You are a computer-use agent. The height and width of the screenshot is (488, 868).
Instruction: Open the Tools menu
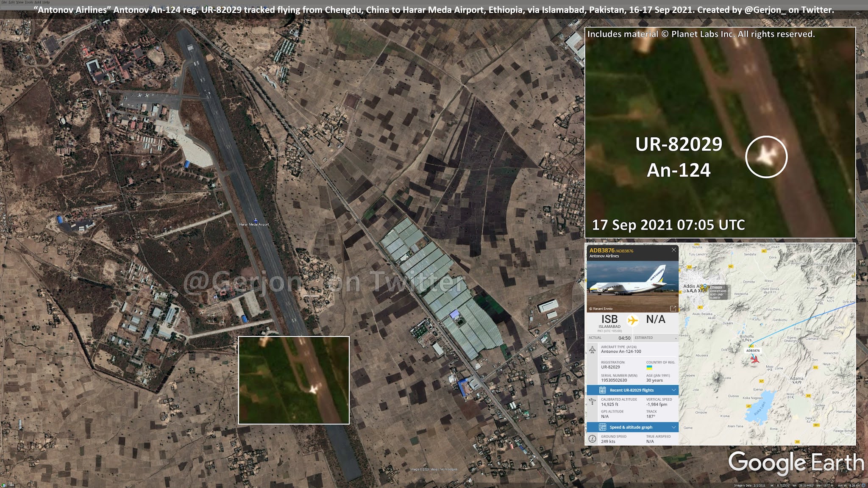(28, 3)
